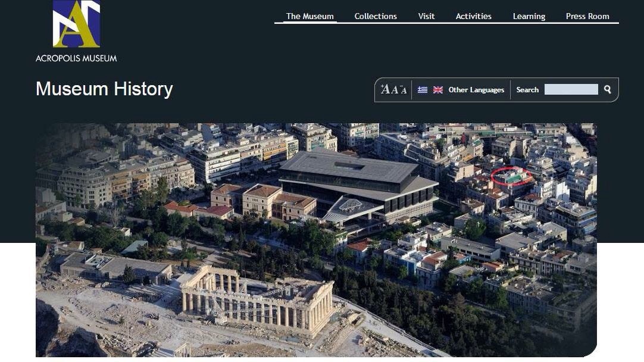Click the Search label beside the field
This screenshot has height=362, width=644.
(527, 89)
